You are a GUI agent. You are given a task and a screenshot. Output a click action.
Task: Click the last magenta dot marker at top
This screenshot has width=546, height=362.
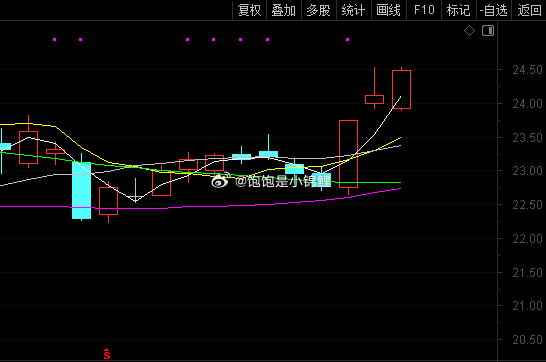[348, 40]
